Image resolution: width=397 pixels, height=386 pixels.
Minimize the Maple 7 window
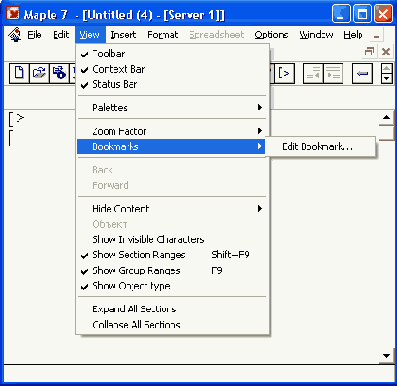coord(341,15)
